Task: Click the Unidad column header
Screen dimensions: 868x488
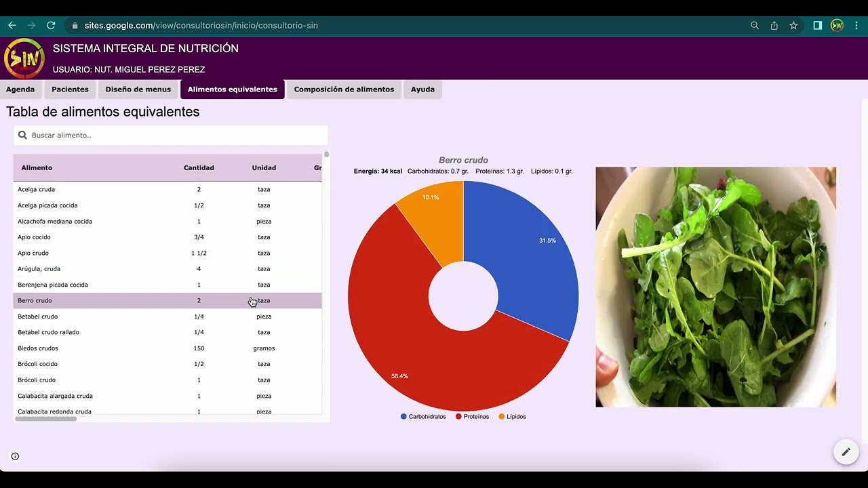Action: tap(264, 167)
